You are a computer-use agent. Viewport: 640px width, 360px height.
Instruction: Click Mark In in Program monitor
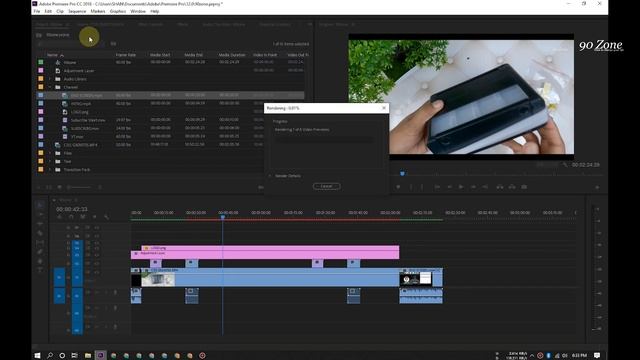(411, 187)
